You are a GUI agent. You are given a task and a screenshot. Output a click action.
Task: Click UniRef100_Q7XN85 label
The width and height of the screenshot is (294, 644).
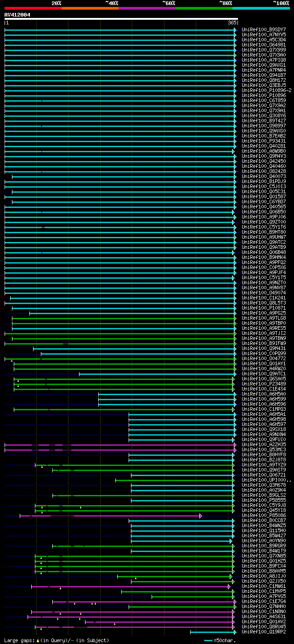point(264,556)
